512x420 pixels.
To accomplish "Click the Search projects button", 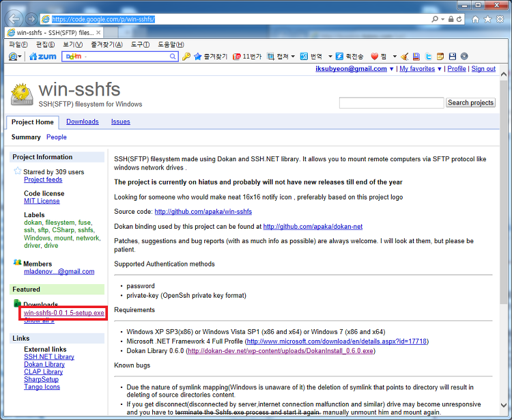I will pyautogui.click(x=470, y=102).
